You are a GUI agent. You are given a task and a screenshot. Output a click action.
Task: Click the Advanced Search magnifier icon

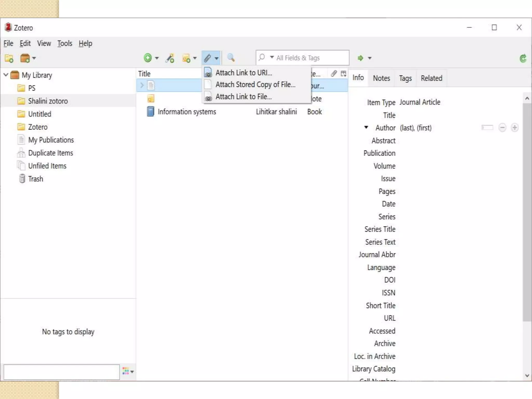pos(231,58)
